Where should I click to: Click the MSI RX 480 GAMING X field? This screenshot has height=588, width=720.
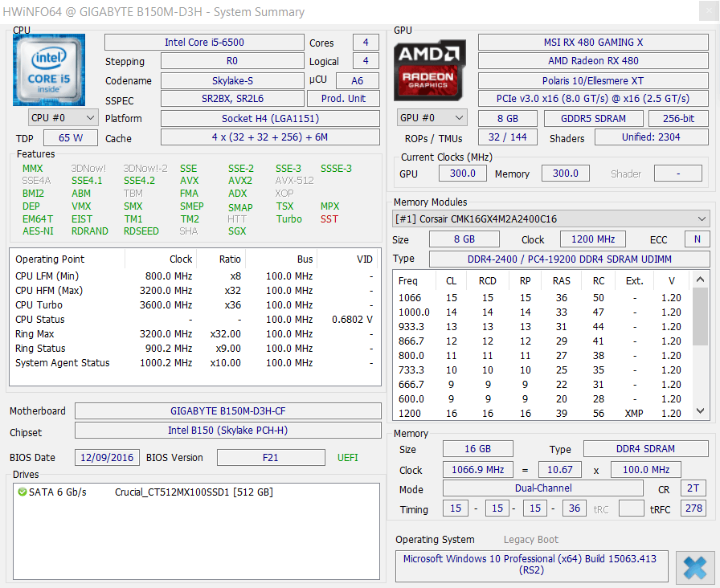(x=593, y=43)
